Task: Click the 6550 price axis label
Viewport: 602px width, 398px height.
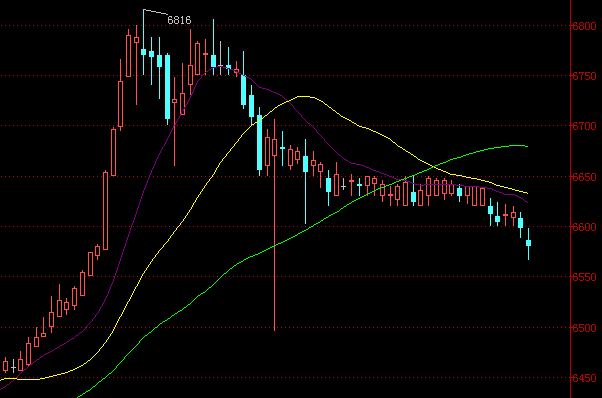Action: pyautogui.click(x=584, y=277)
